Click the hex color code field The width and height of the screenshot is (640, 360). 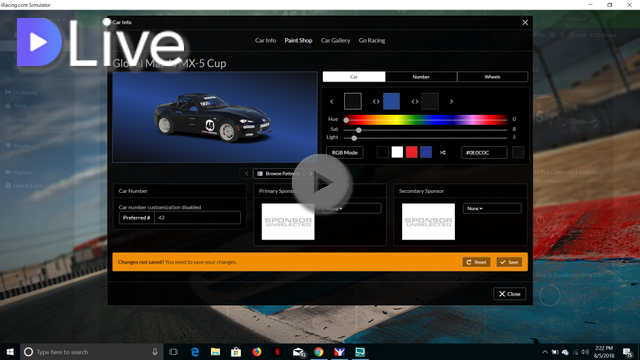click(x=484, y=153)
